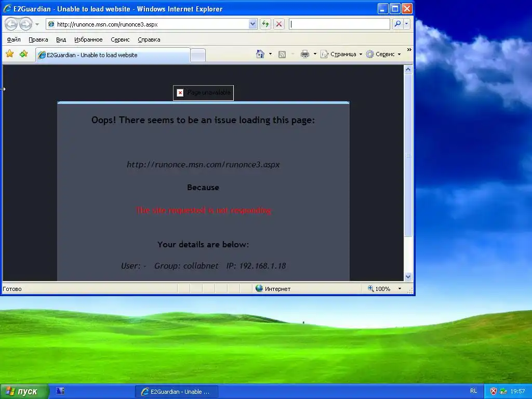Screen dimensions: 532x399
Task: Open the search provider options dropdown
Action: [406, 24]
